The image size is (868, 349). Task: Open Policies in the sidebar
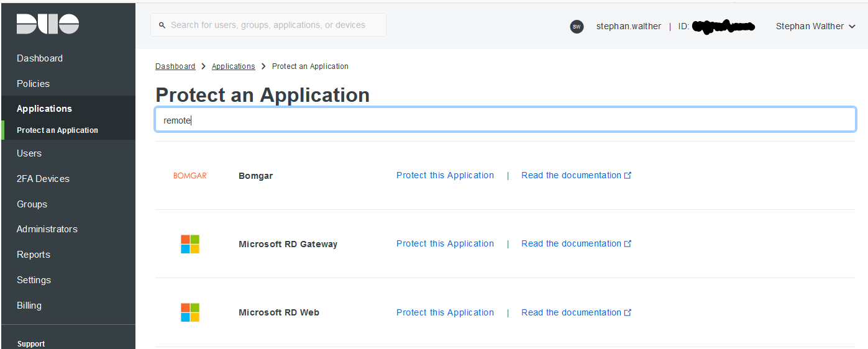pos(33,84)
